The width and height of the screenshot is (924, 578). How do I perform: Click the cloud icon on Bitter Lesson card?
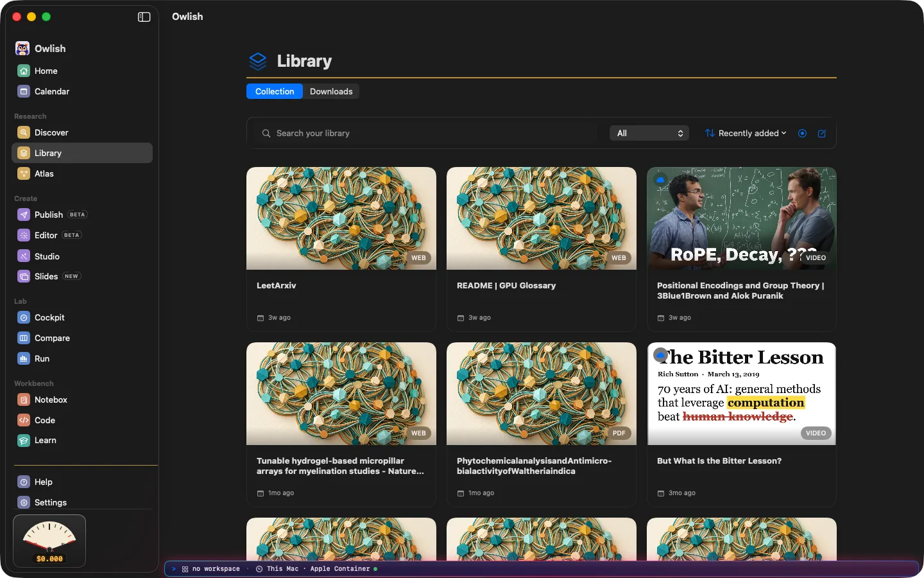[x=660, y=355]
